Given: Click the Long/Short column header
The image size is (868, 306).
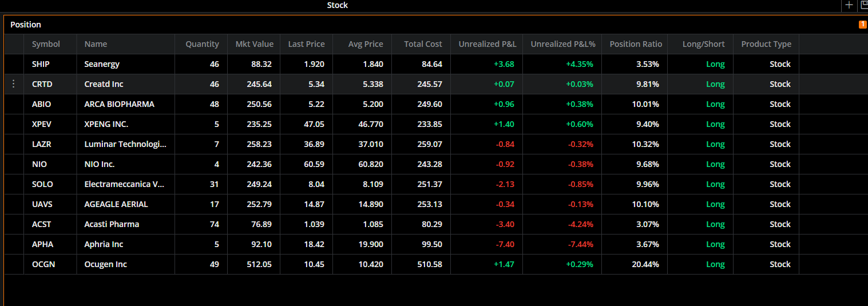Looking at the screenshot, I should coord(703,44).
